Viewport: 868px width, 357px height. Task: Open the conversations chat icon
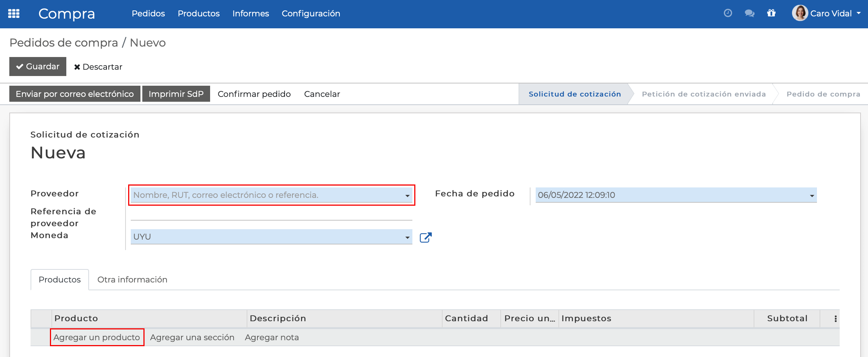point(749,13)
